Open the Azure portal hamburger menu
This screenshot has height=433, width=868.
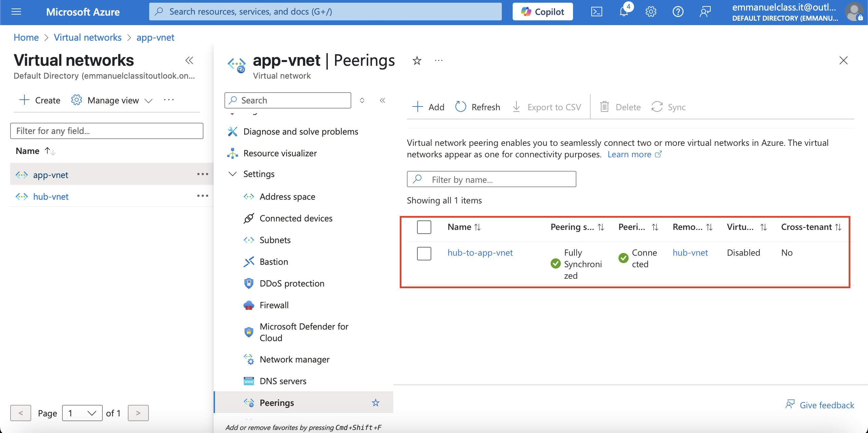pyautogui.click(x=16, y=12)
